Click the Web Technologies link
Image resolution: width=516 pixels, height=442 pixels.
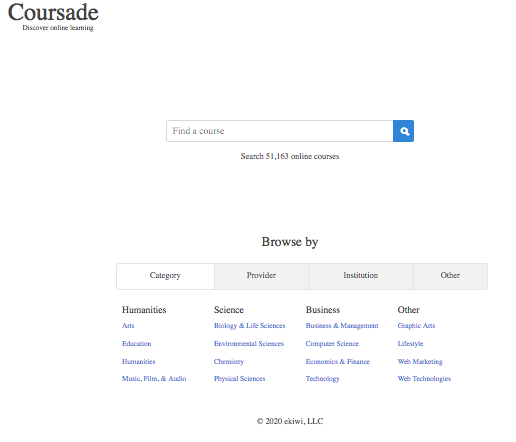coord(424,379)
